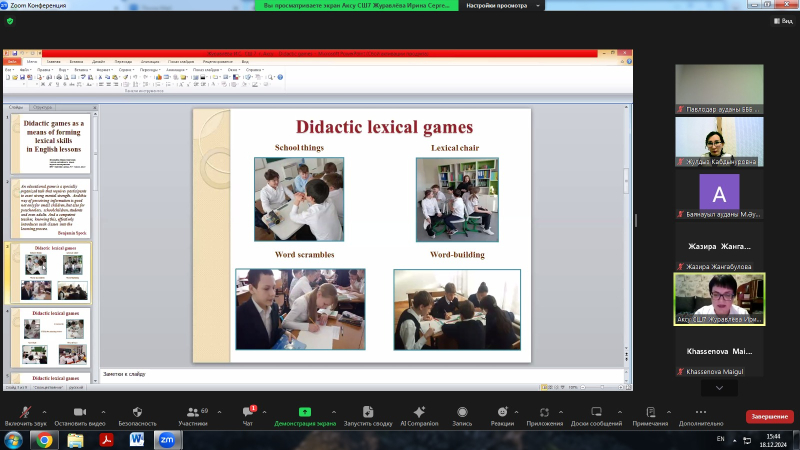Open the Чат chat icon

pyautogui.click(x=247, y=412)
